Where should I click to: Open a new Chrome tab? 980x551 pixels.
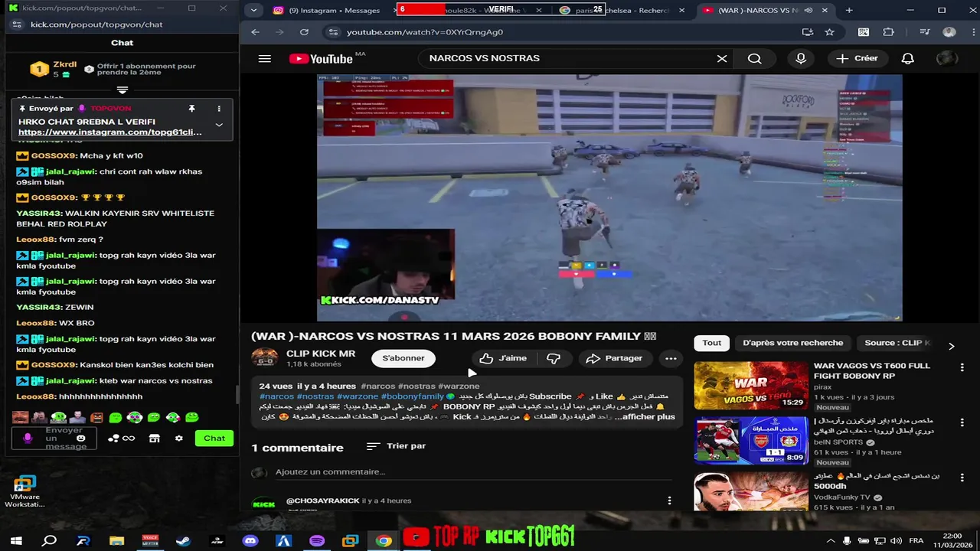point(848,10)
